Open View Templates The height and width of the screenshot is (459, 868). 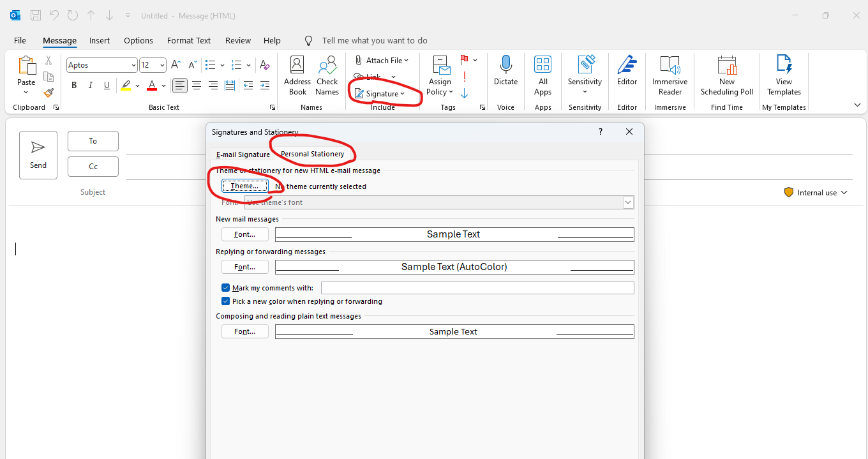coord(784,75)
